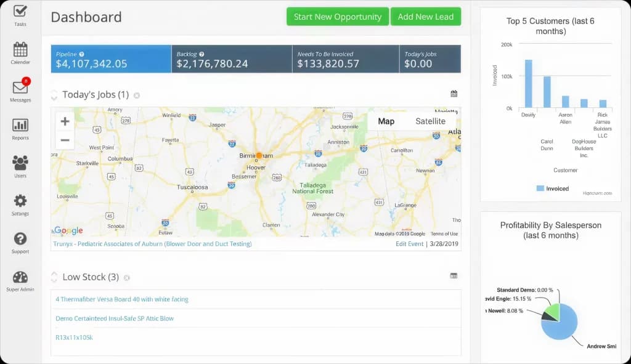Open the Super Admin section

click(20, 278)
